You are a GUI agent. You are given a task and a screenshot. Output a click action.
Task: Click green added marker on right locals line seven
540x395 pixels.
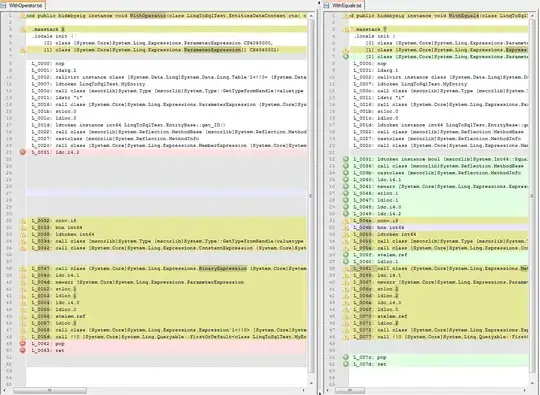(346, 56)
